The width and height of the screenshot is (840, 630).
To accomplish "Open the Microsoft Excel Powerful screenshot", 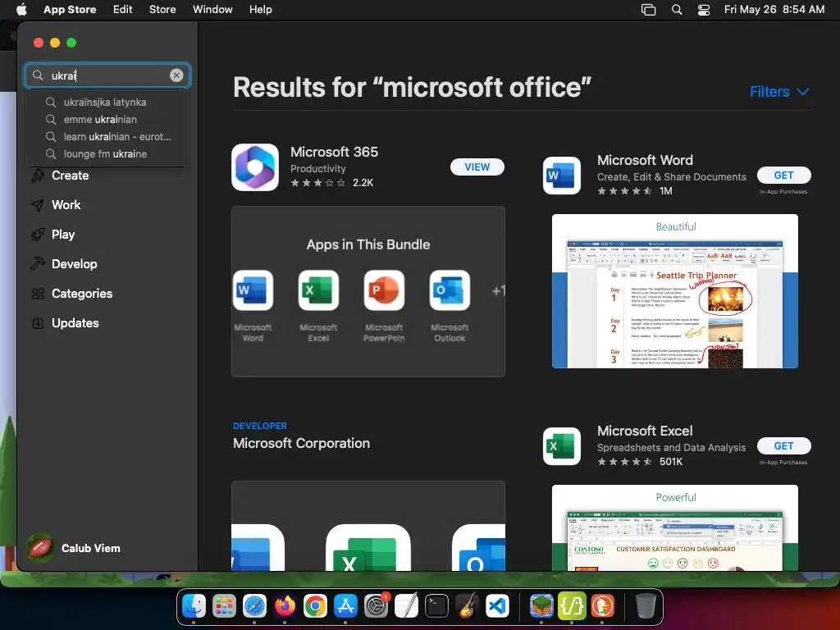I will [x=675, y=527].
